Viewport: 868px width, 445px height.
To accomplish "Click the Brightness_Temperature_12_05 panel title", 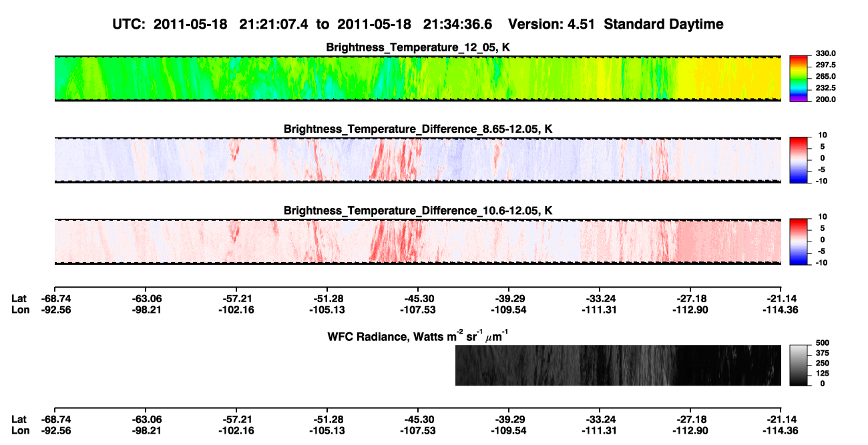I will [418, 47].
